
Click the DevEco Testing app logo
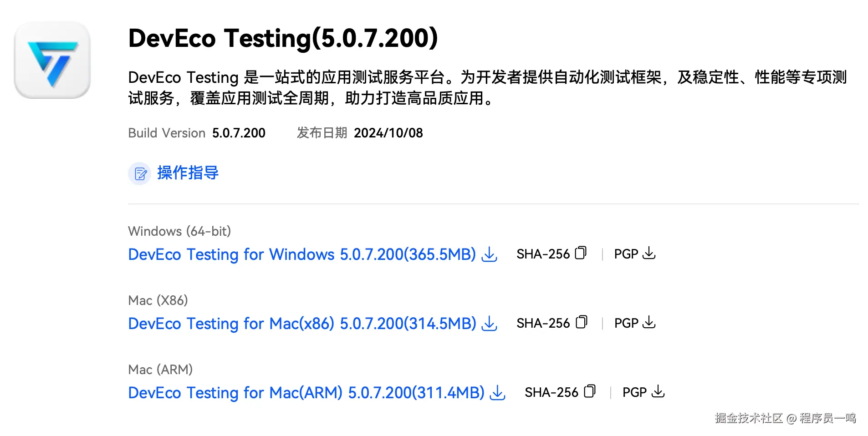click(x=52, y=60)
